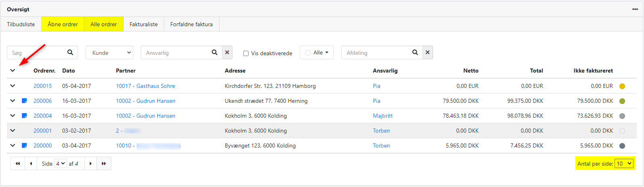Click the yellow status dot for order 200015

[622, 86]
